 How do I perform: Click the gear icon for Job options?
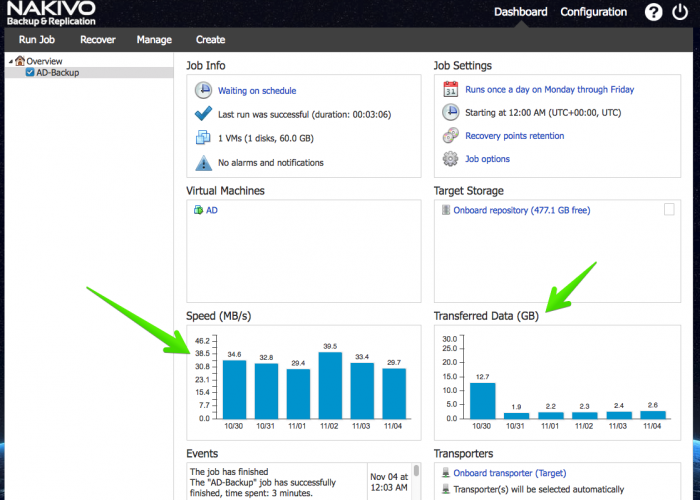(450, 158)
